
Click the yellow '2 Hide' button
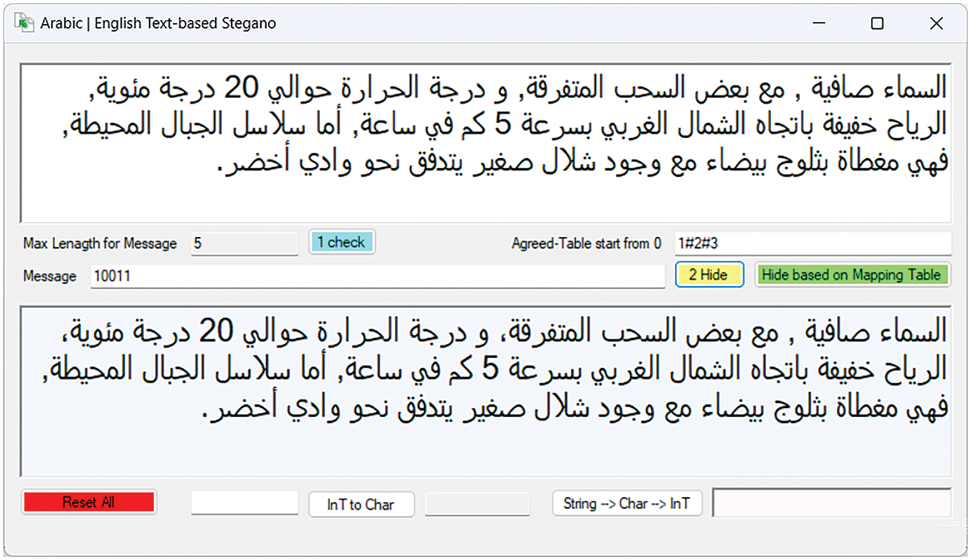pyautogui.click(x=709, y=274)
